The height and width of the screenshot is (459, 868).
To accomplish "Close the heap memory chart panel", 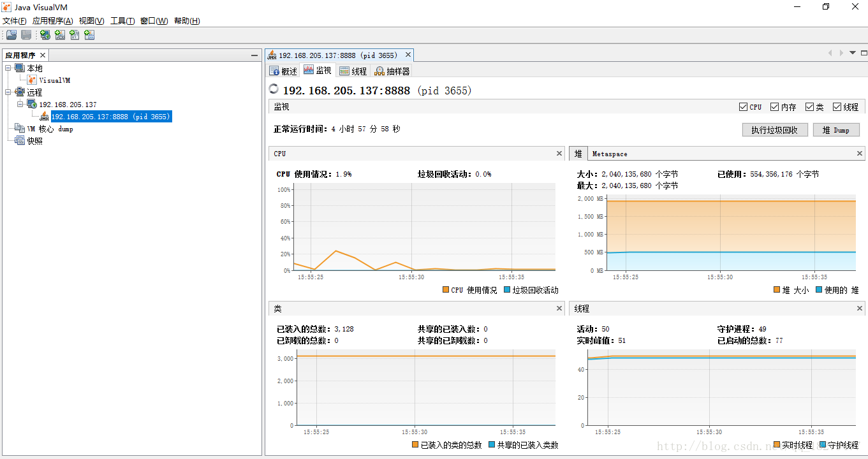I will [860, 154].
